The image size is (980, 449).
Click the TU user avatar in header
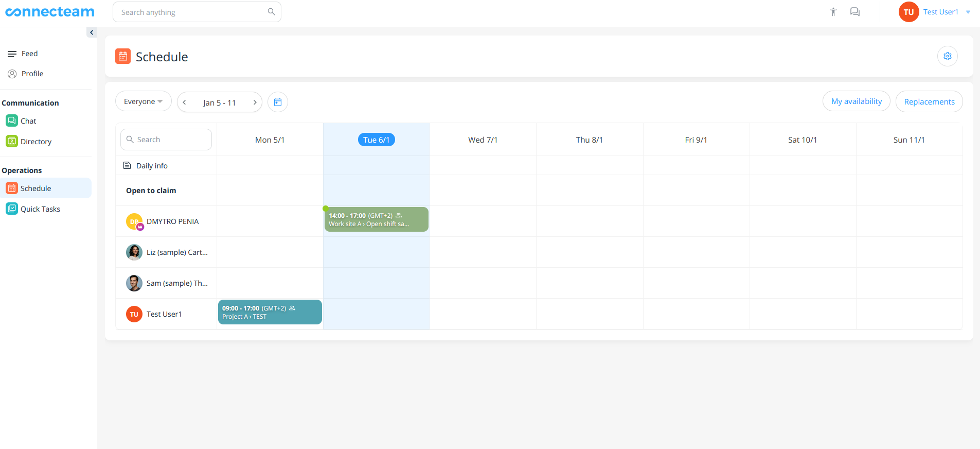pyautogui.click(x=908, y=12)
